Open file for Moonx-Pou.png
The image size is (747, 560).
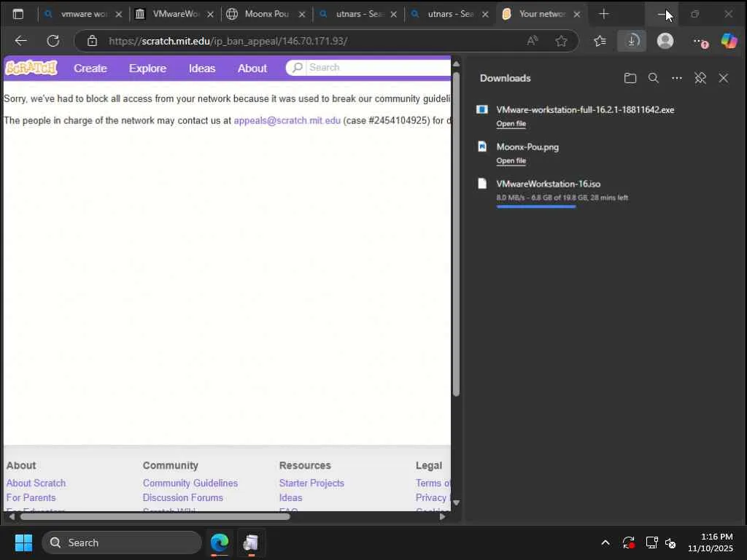[511, 161]
